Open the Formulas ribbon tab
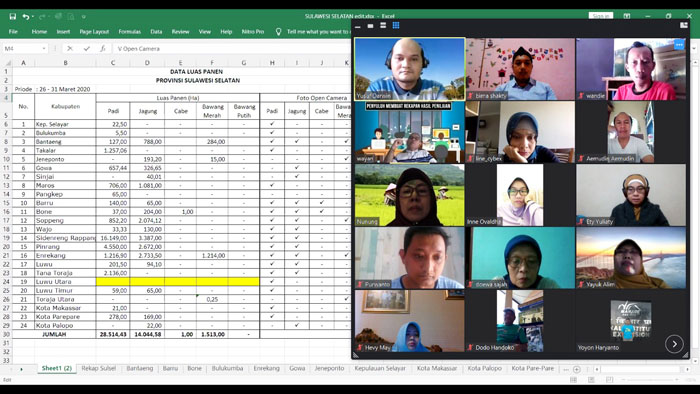This screenshot has height=394, width=700. click(x=129, y=32)
